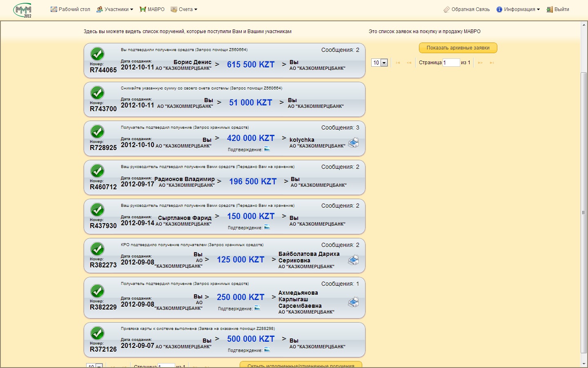This screenshot has height=368, width=588.
Task: Click green check icon of order R382273
Action: pos(97,249)
